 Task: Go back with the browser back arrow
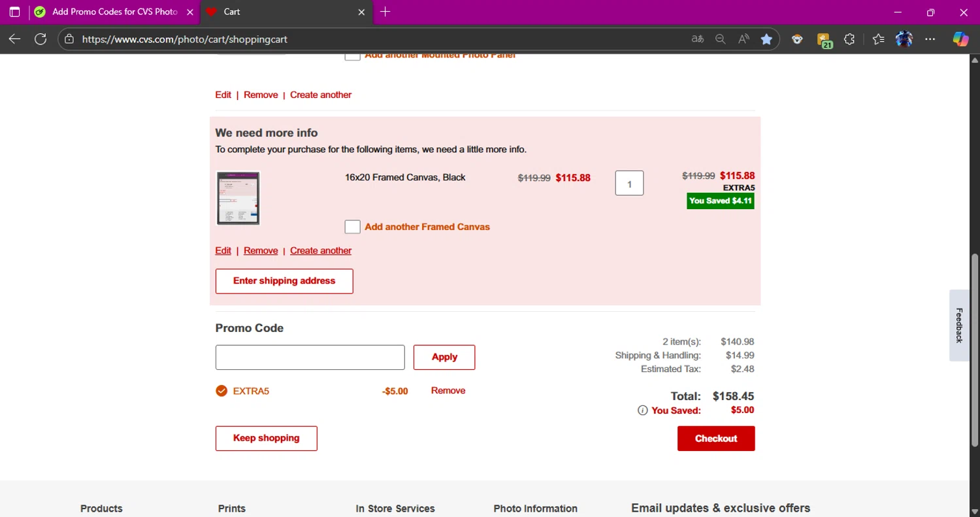[14, 39]
